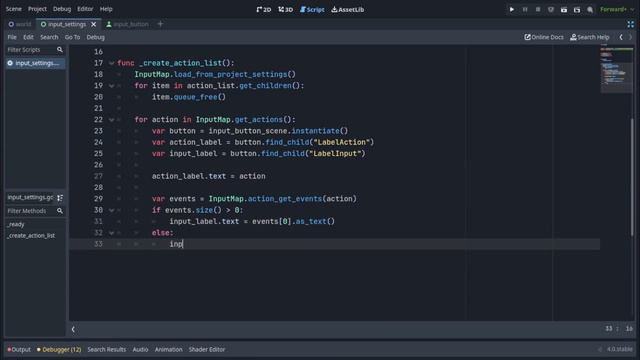This screenshot has width=640, height=360.
Task: Open the Output bottom panel
Action: 19,349
